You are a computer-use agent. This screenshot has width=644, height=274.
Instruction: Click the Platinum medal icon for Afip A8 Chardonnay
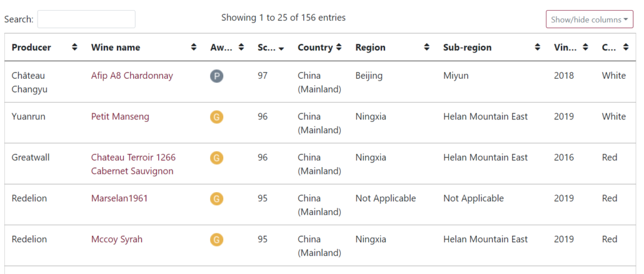point(216,76)
